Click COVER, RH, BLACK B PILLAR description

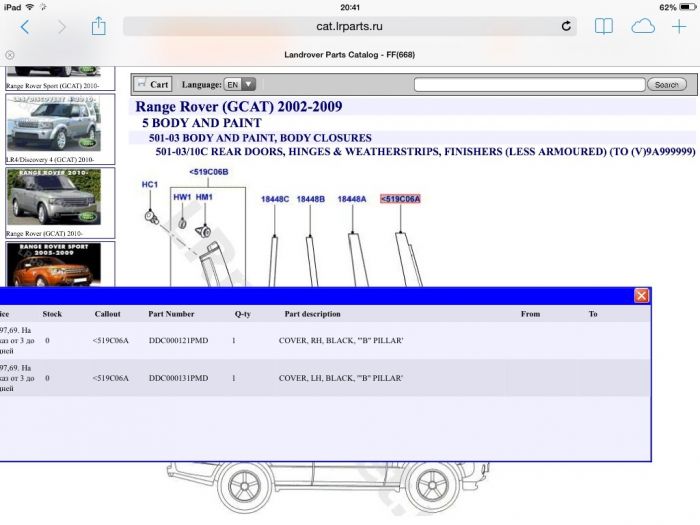tap(341, 341)
